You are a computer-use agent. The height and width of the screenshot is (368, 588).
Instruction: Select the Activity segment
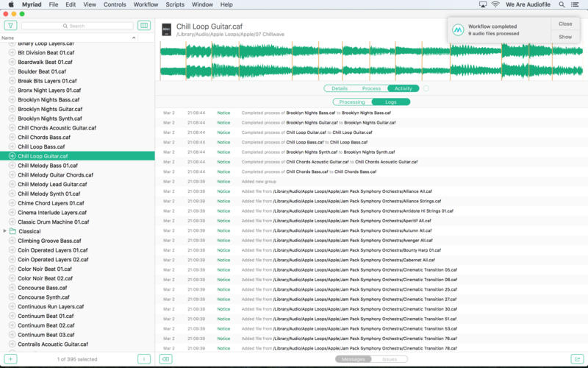pyautogui.click(x=403, y=88)
